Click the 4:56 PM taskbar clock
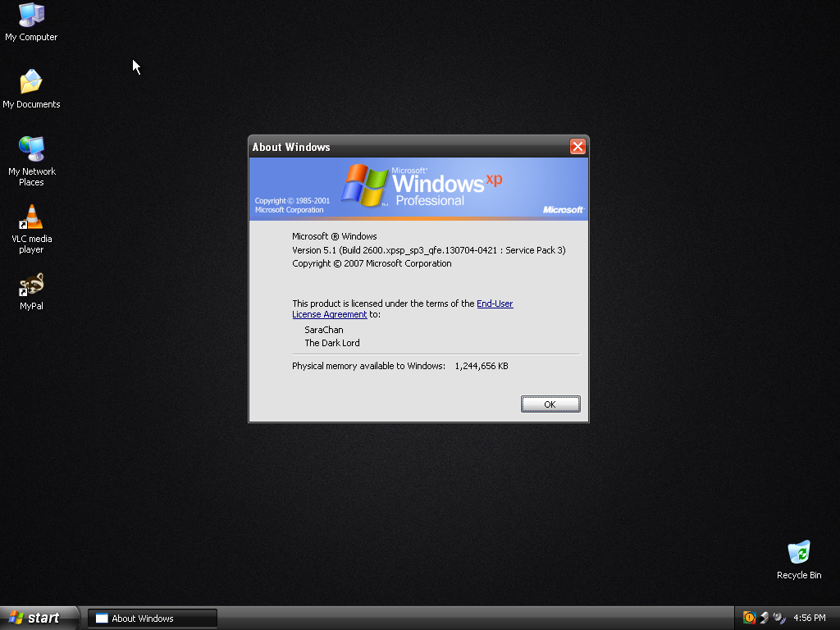This screenshot has width=840, height=630. click(809, 618)
